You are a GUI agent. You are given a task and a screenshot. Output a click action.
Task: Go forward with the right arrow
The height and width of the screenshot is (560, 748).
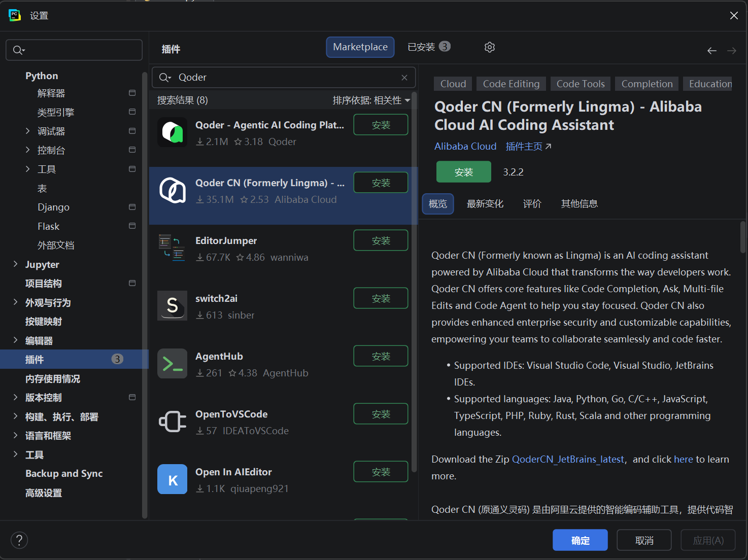point(732,51)
